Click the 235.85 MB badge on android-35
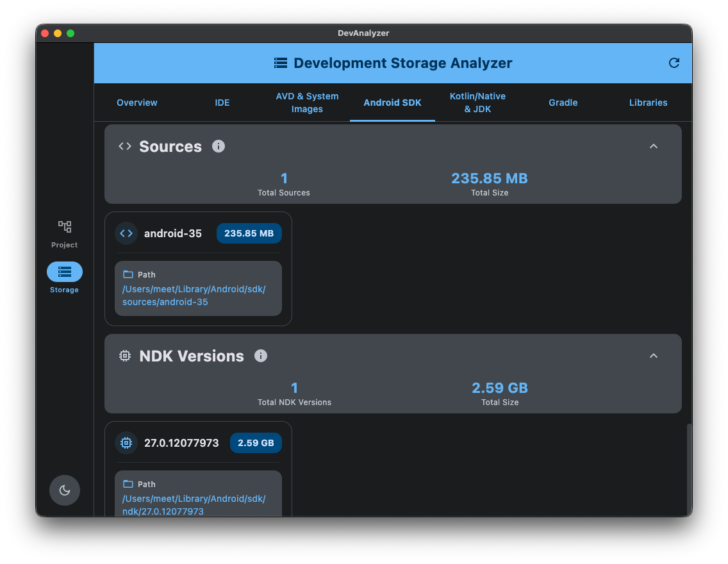This screenshot has width=728, height=564. pyautogui.click(x=249, y=233)
